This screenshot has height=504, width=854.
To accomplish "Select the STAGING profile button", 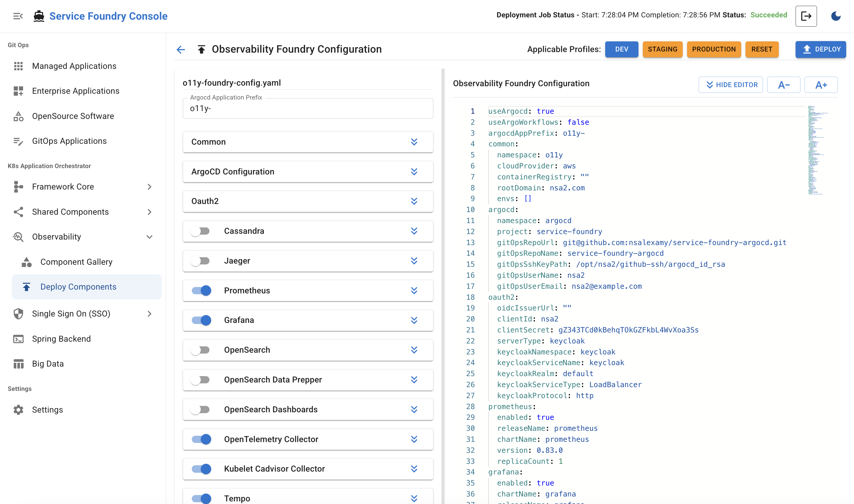I will point(662,49).
